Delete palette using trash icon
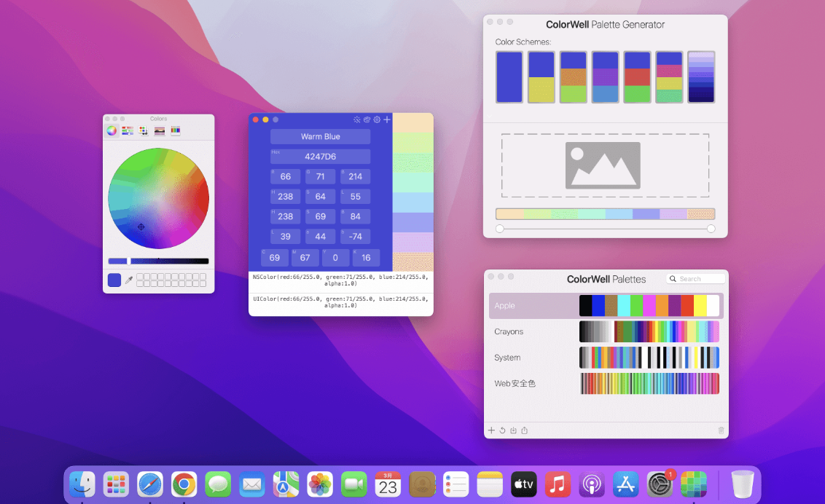This screenshot has width=825, height=504. (721, 430)
